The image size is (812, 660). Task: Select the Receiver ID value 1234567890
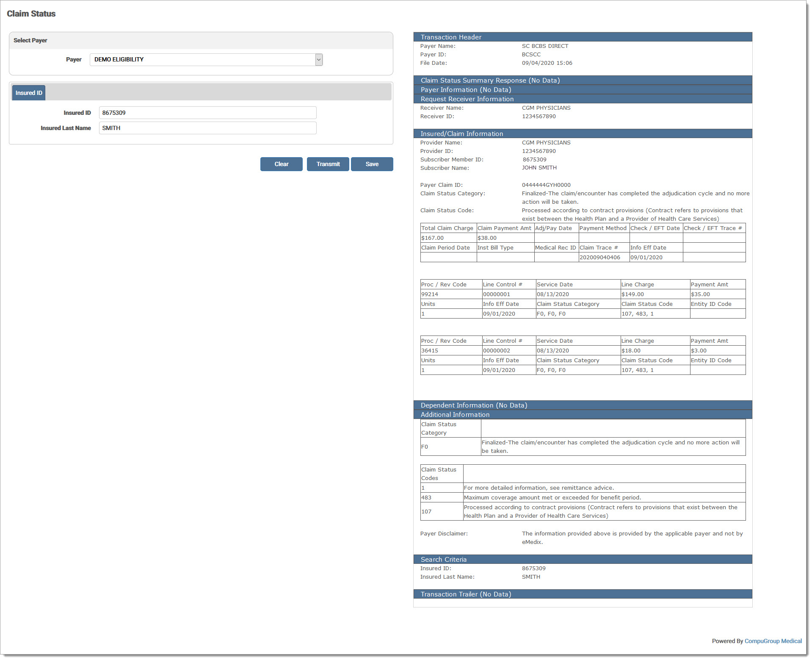pyautogui.click(x=539, y=116)
